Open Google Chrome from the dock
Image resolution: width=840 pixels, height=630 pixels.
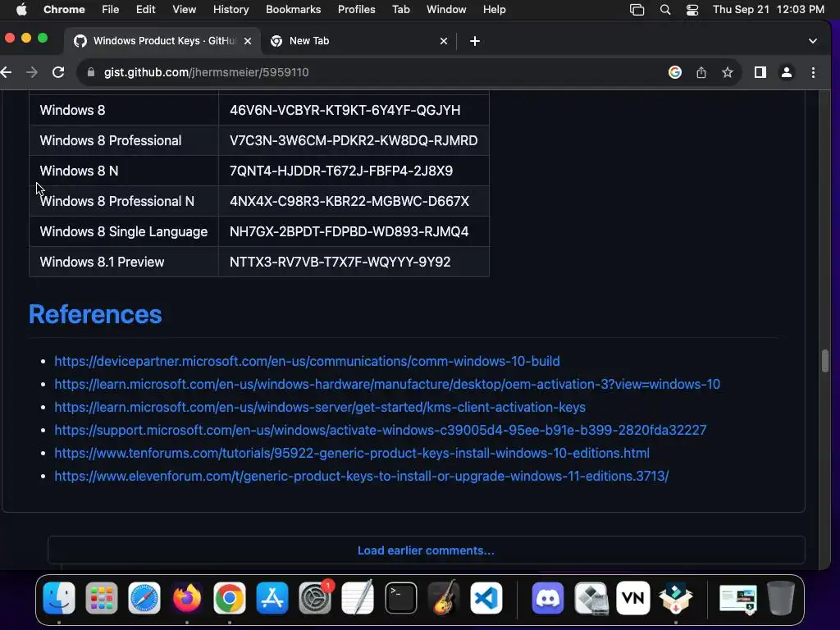230,598
